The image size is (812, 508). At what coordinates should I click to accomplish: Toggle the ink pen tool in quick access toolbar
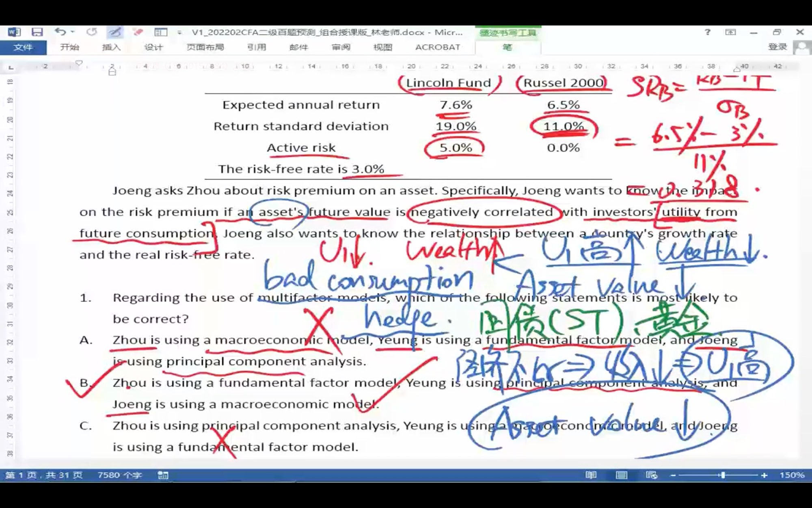115,32
